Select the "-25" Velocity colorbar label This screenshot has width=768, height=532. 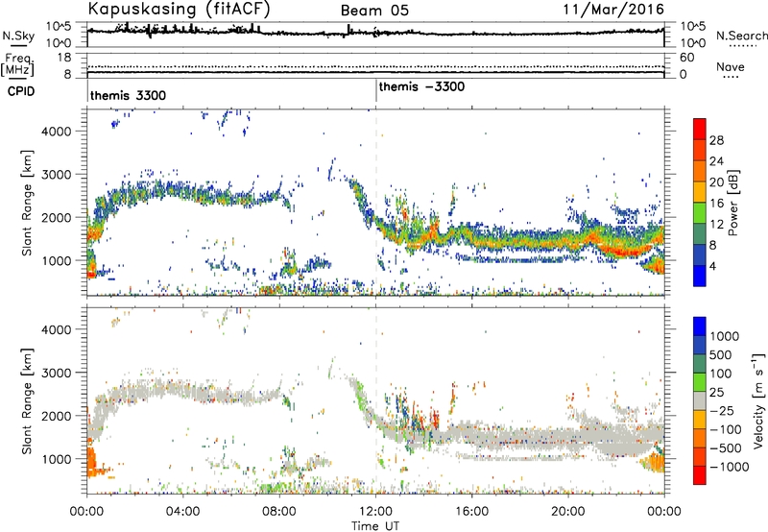722,410
